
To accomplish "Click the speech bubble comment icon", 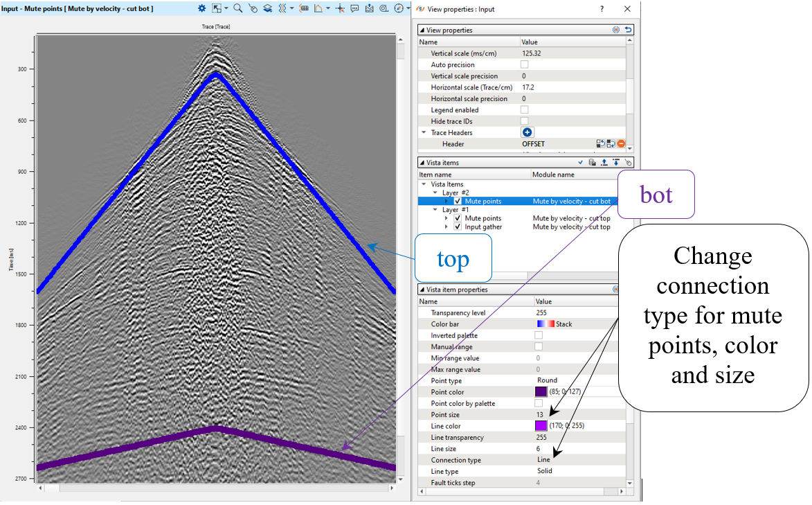I will [x=354, y=8].
